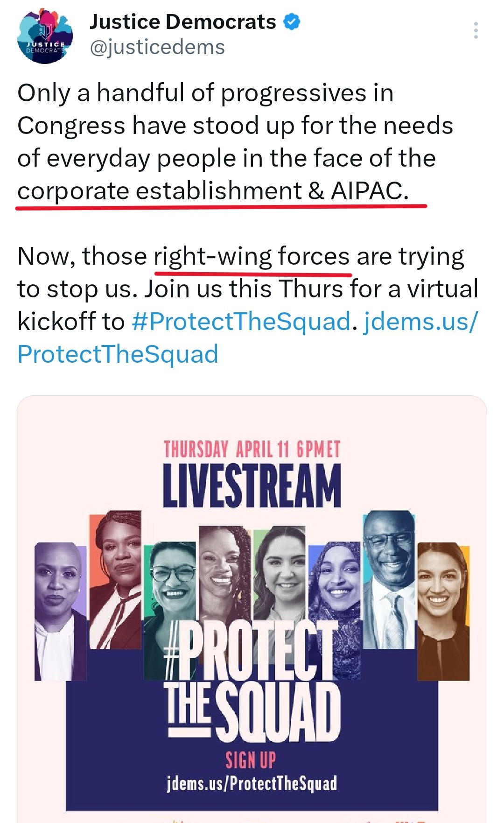Open the @justicedems handle
The height and width of the screenshot is (823, 504).
pos(157,47)
